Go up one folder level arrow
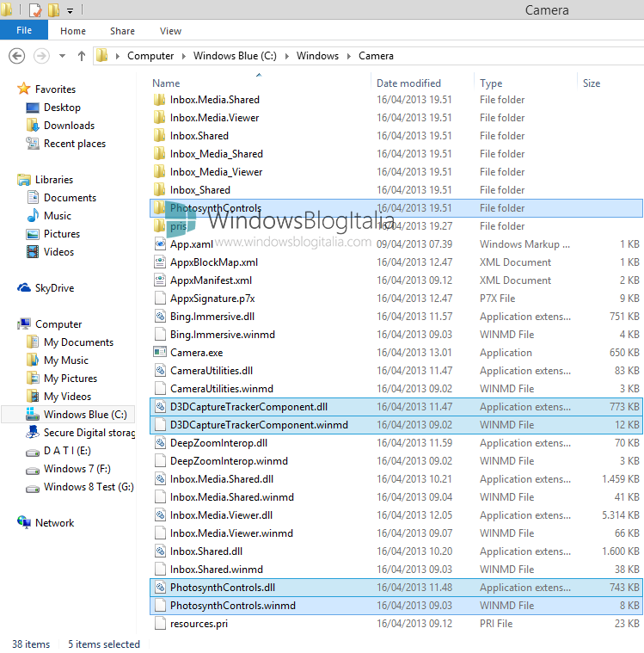This screenshot has height=653, width=644. click(82, 56)
